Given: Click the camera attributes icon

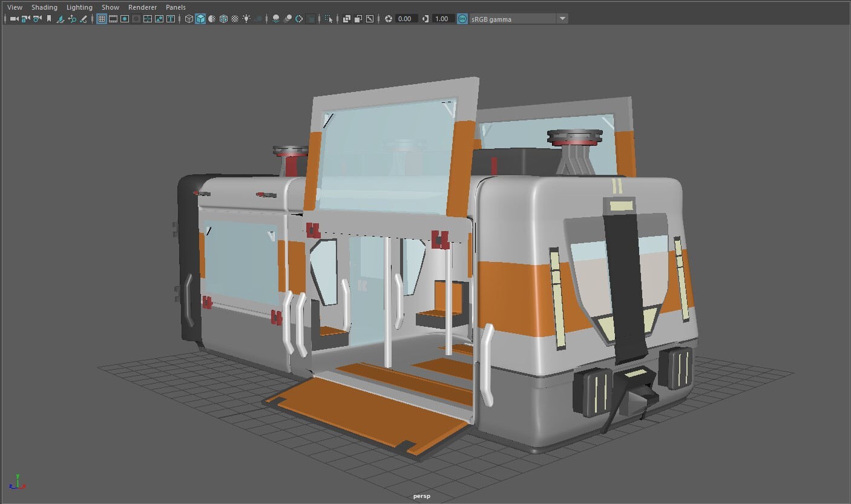Looking at the screenshot, I should [x=38, y=19].
